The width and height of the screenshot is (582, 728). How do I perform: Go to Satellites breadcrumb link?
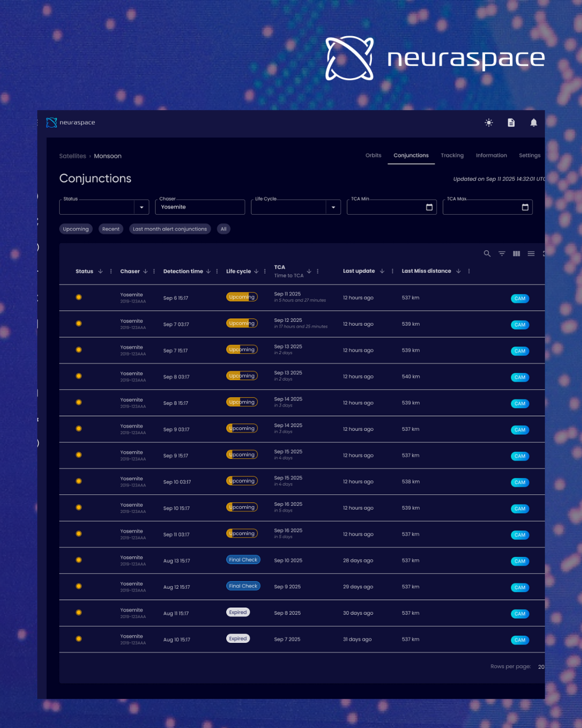click(73, 156)
